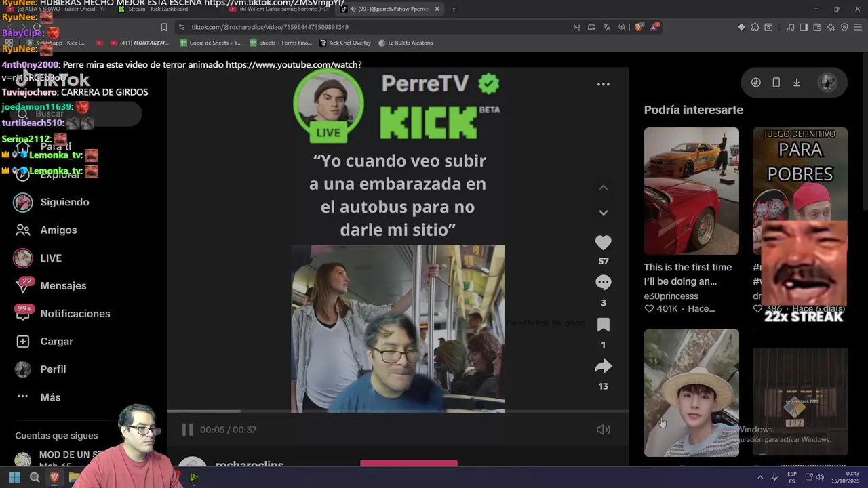The width and height of the screenshot is (868, 488).
Task: Go to the next video with down chevron
Action: point(603,213)
